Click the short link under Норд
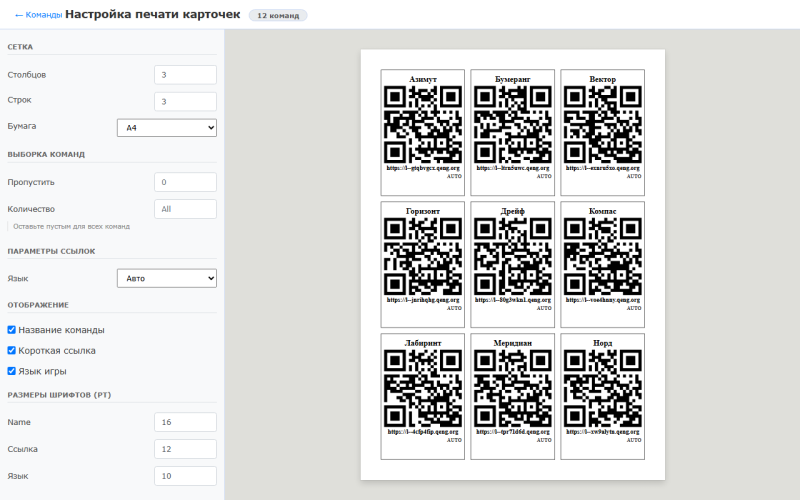Screen dimensions: 800x500 (x=603, y=432)
